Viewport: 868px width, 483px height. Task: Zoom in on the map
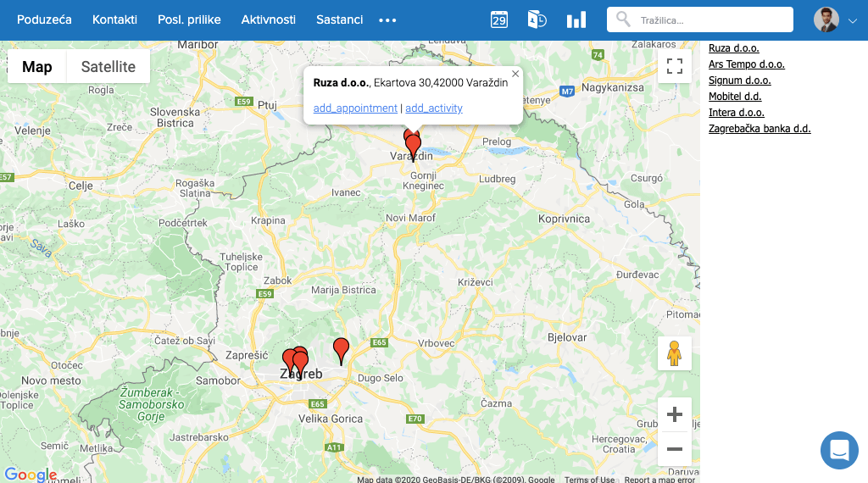(x=674, y=414)
